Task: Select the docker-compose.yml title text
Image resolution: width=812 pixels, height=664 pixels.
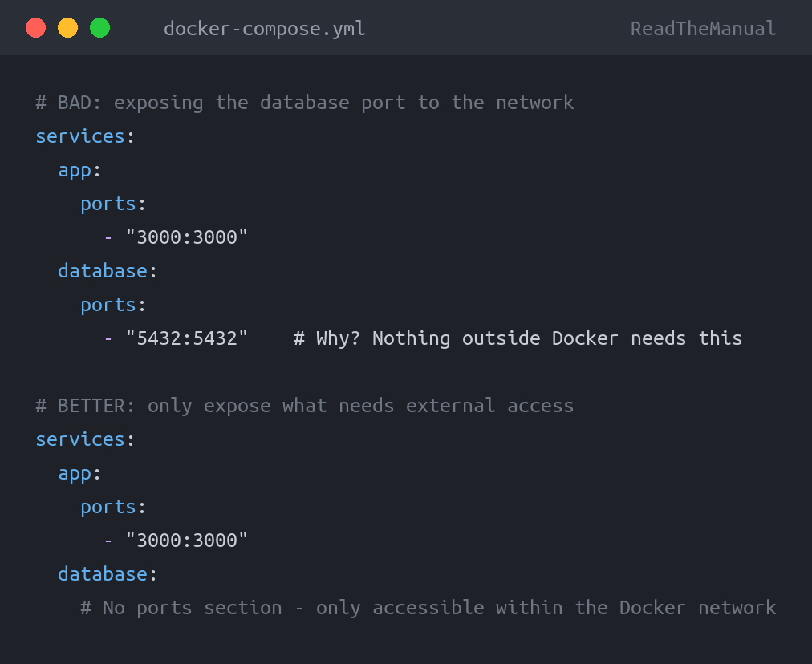Action: click(x=265, y=28)
